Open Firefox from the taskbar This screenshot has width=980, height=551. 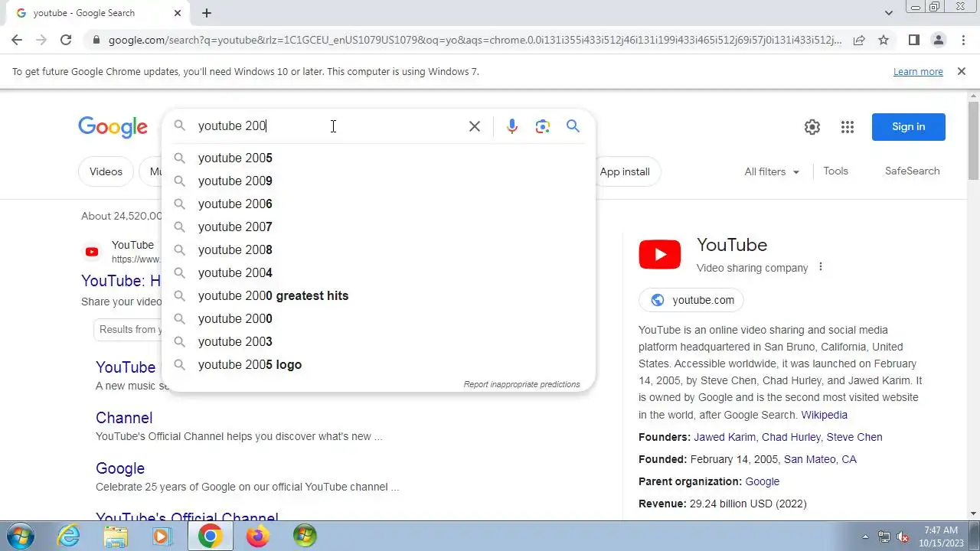pyautogui.click(x=257, y=536)
